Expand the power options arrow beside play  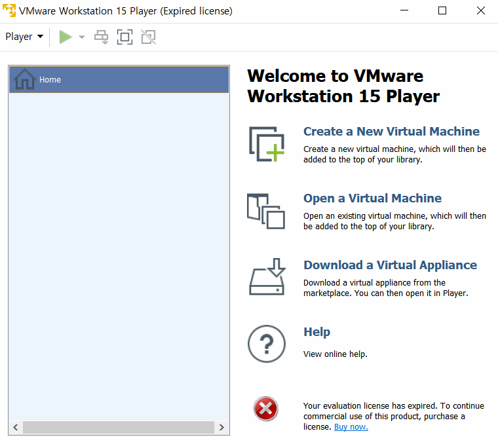tap(82, 37)
